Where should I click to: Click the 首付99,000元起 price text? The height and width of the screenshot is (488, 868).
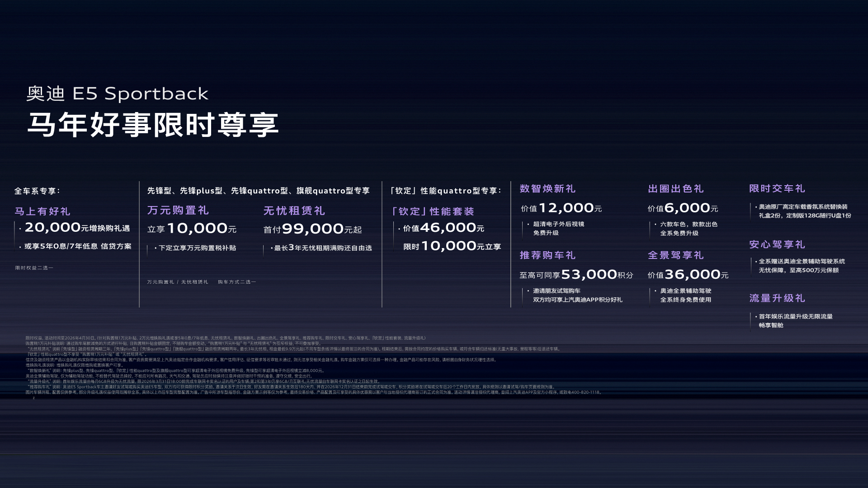312,229
